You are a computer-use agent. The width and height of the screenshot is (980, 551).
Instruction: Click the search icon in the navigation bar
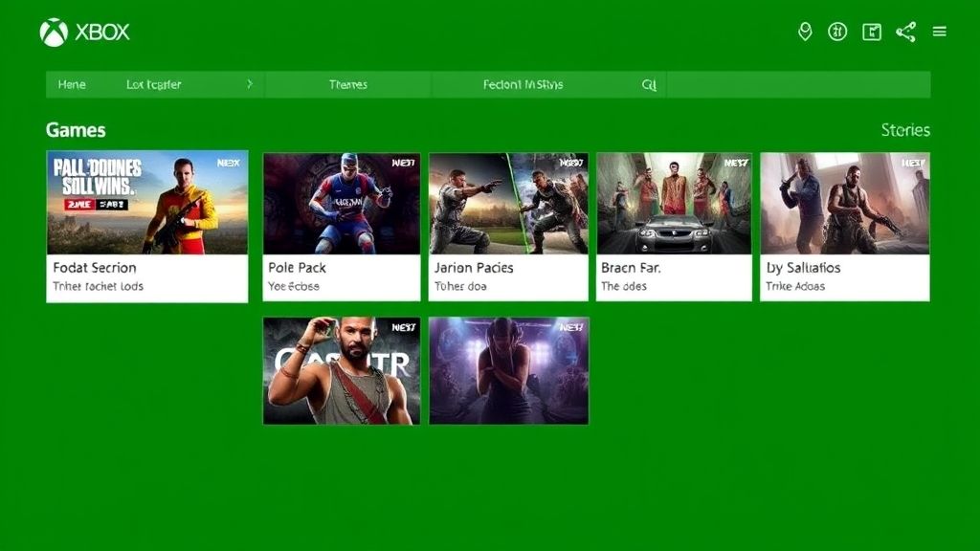(x=650, y=84)
